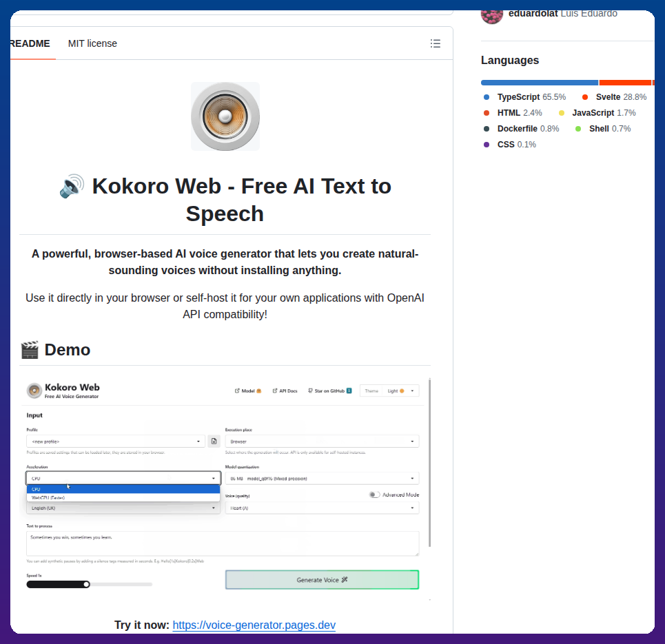Select HTML 2.4% language
Image resolution: width=665 pixels, height=644 pixels.
pos(513,113)
